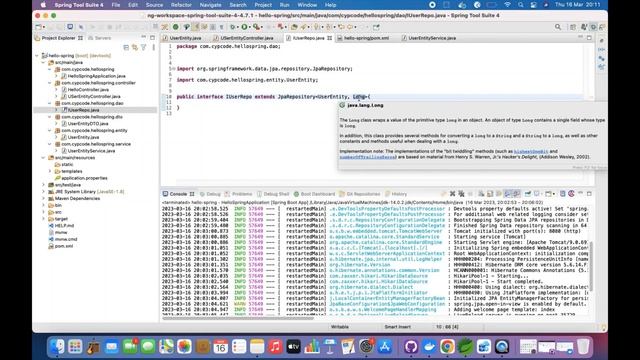Click macOS Spotlight search in menu bar
Image resolution: width=640 pixels, height=360 pixels.
[520, 5]
